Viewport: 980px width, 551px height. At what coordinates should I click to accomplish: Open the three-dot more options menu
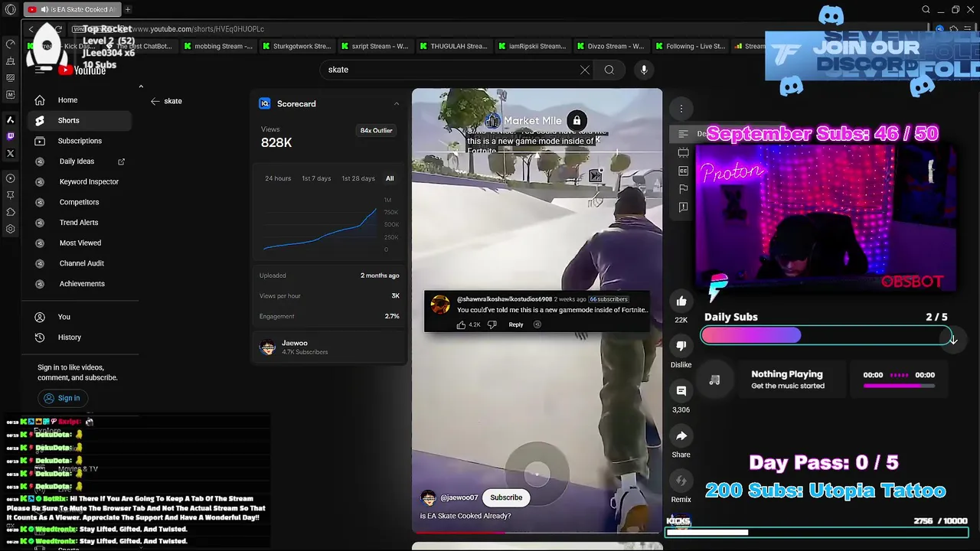681,109
